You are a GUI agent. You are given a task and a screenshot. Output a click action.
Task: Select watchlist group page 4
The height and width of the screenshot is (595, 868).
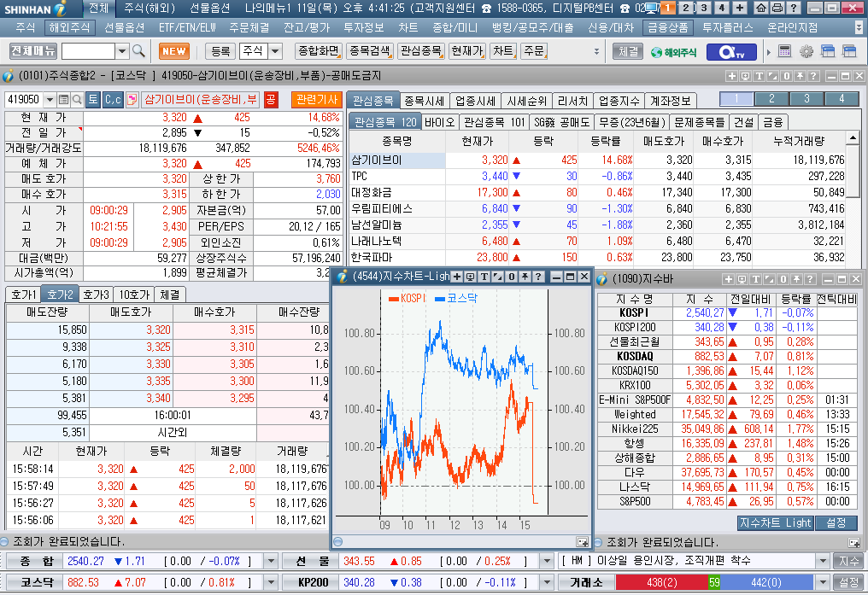pyautogui.click(x=842, y=99)
